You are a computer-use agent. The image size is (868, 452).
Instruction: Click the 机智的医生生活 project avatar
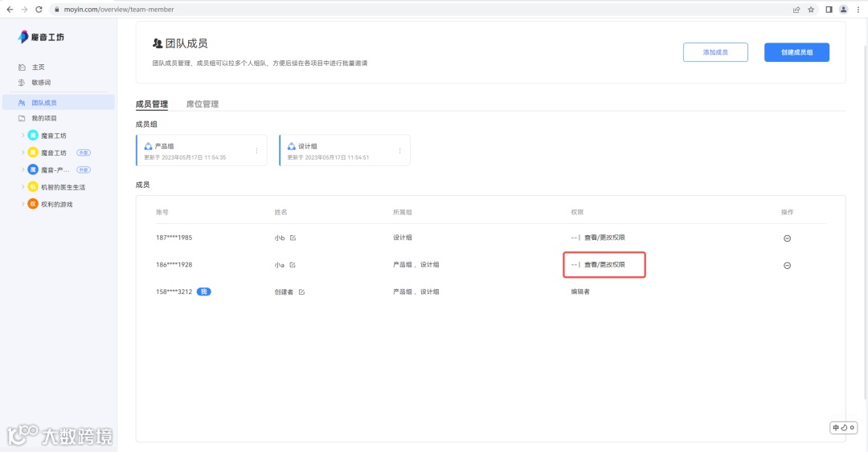coord(33,187)
